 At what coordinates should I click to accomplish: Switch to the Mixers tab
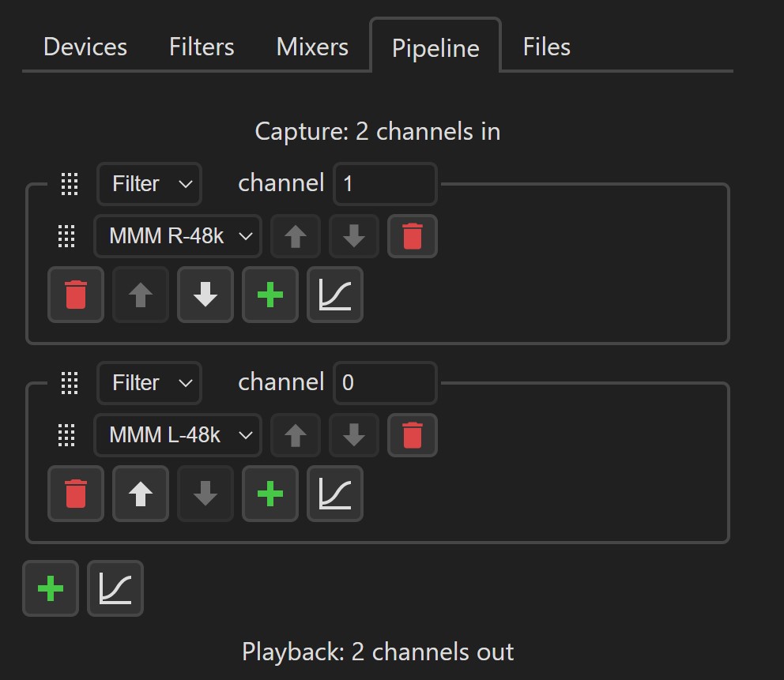[312, 47]
